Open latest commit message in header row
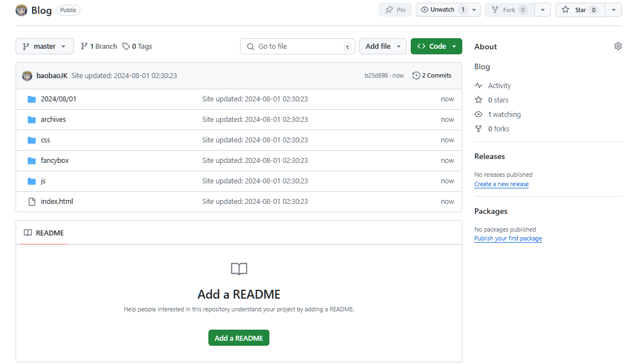Viewport: 638px width, 364px height. (124, 76)
